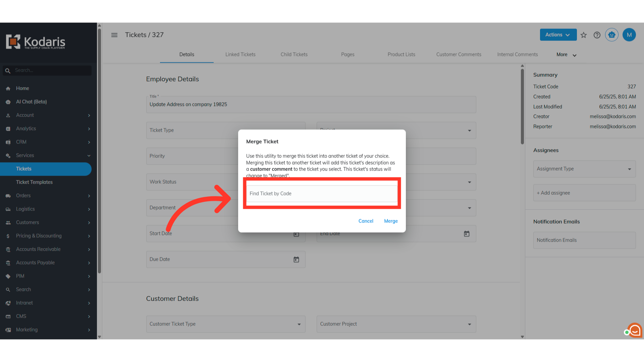Screen dimensions: 644x362
Task: Click the Find Ticket by Code field
Action: pos(321,193)
